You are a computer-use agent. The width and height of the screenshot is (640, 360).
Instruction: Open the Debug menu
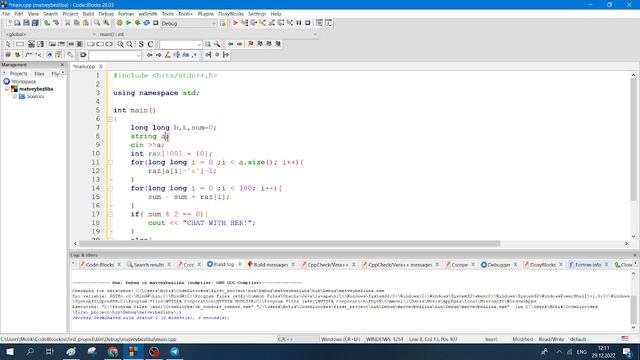coord(106,14)
